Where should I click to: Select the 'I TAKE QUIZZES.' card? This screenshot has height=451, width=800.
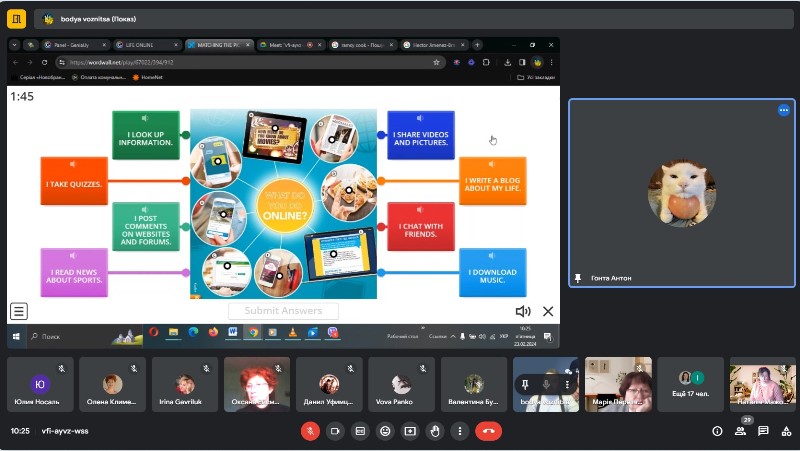(74, 181)
